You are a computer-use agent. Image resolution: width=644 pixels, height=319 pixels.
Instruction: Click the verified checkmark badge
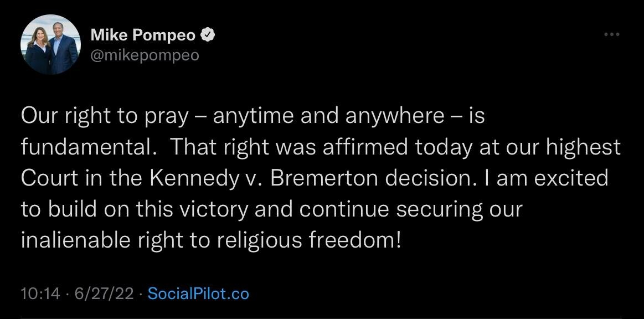point(208,35)
